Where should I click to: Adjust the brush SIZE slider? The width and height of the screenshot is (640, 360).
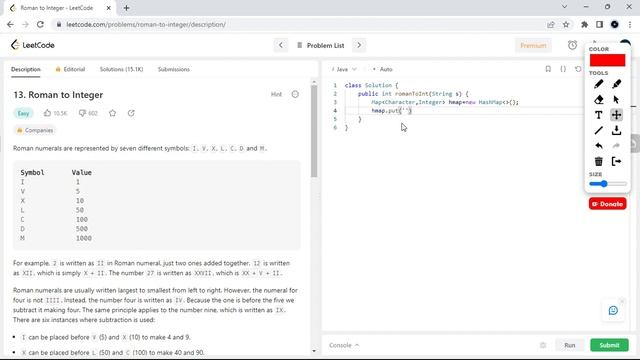tap(608, 184)
